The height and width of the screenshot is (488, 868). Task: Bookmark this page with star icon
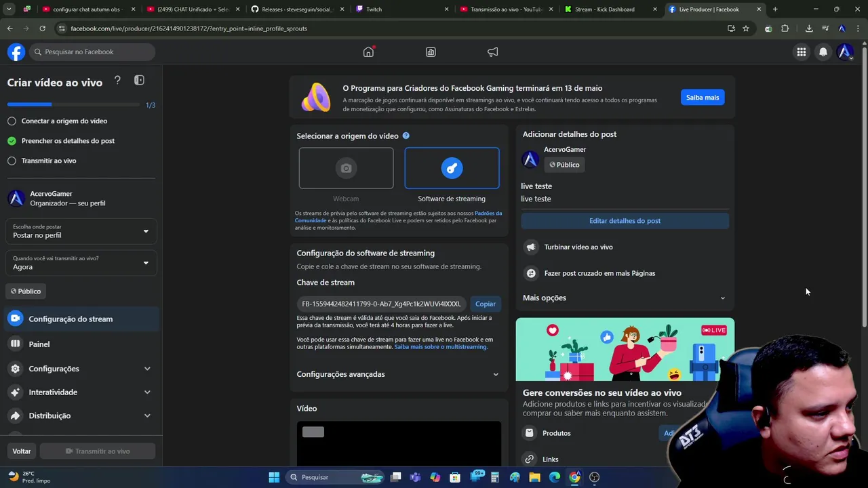pyautogui.click(x=746, y=28)
